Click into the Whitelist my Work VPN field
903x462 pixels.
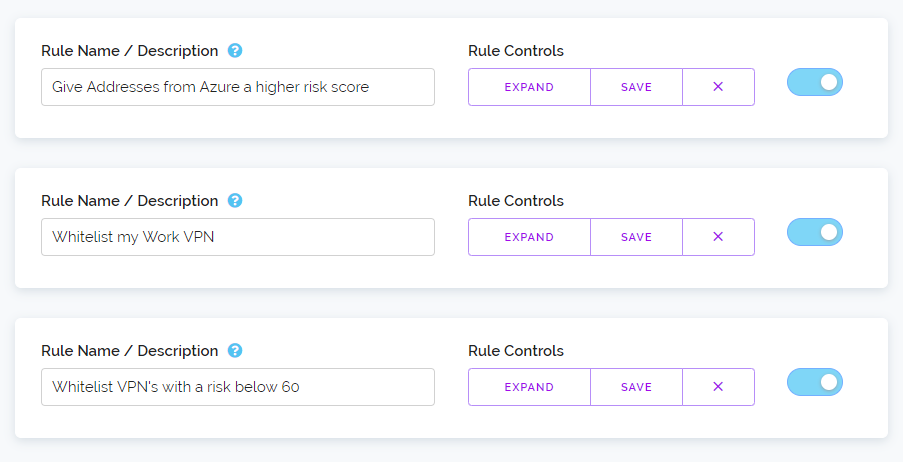point(238,237)
